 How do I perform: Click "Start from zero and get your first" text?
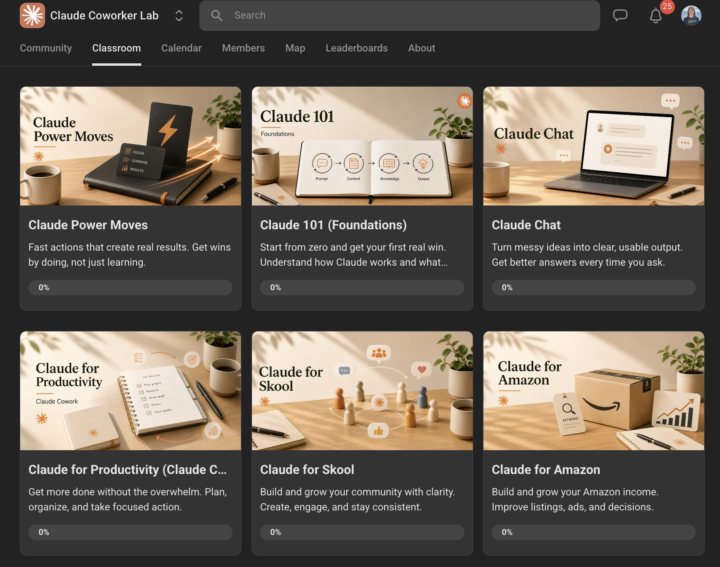click(x=354, y=255)
